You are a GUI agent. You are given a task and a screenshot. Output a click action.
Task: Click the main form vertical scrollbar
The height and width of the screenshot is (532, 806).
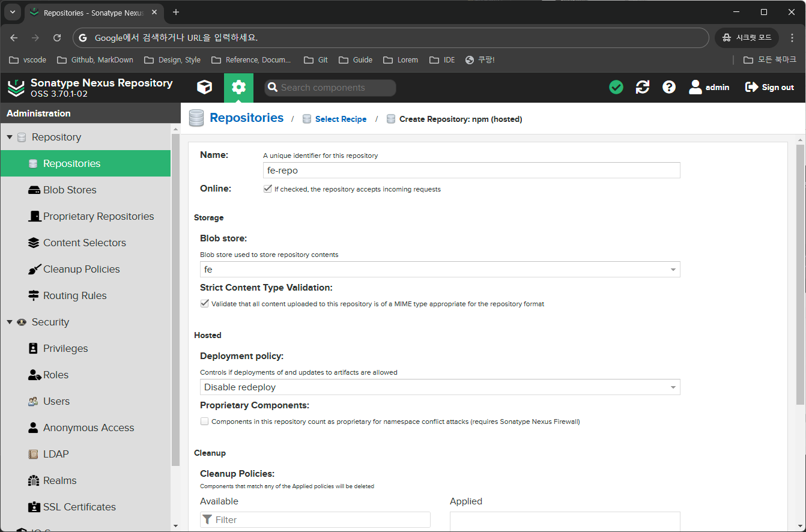point(800,274)
